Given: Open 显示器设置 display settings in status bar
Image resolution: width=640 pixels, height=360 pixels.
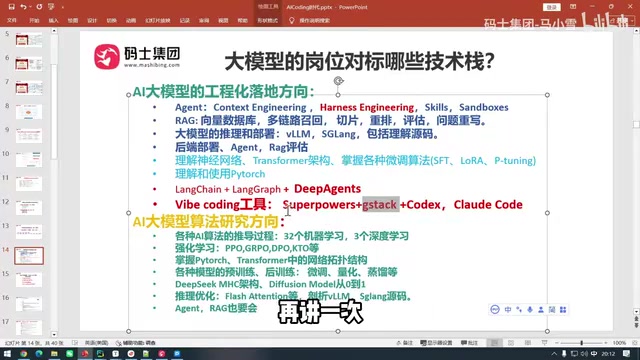Looking at the screenshot, I should click(x=436, y=343).
